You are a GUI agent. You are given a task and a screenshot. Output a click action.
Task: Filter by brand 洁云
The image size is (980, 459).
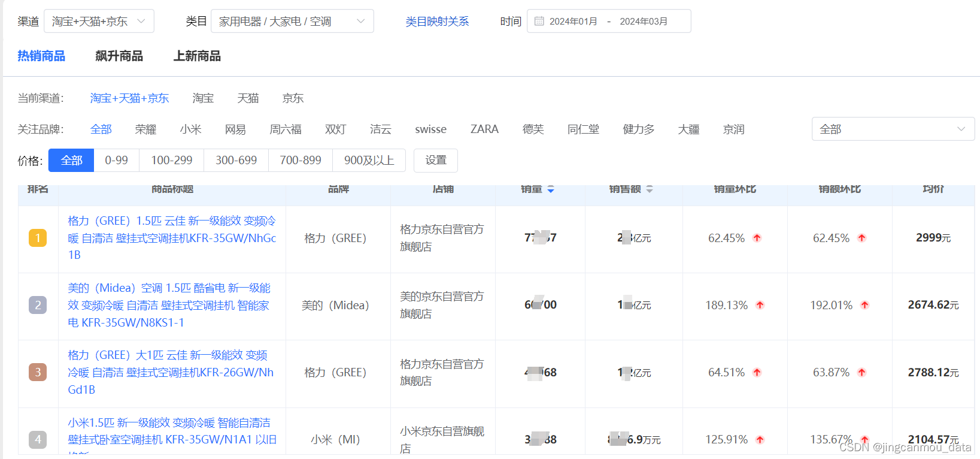click(x=380, y=129)
